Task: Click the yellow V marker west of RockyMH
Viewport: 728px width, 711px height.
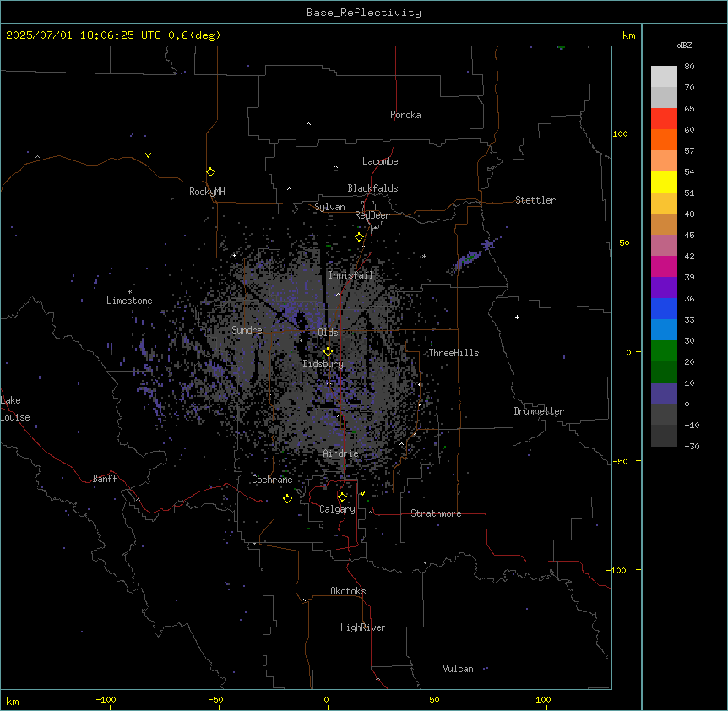Action: click(x=148, y=155)
